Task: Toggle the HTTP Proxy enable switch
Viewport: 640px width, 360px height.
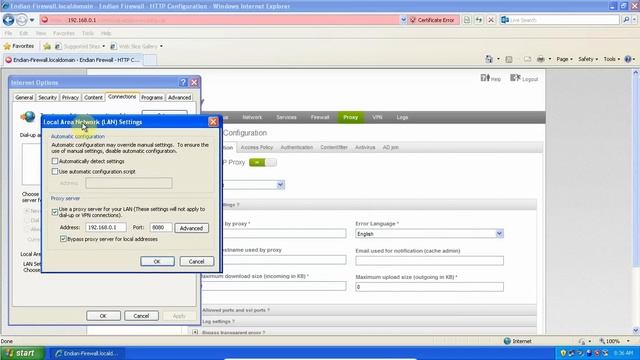Action: 262,162
